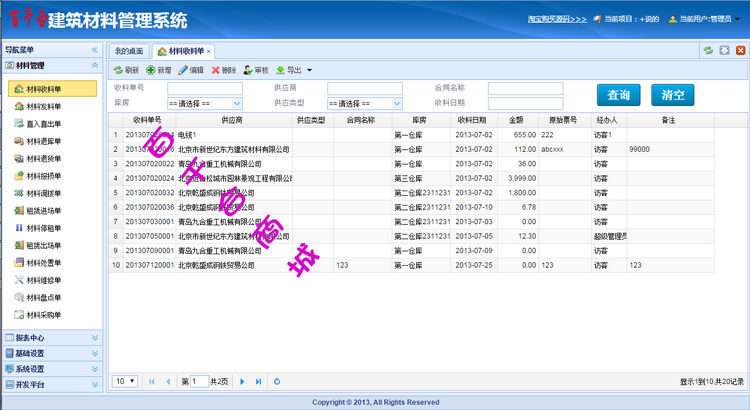The height and width of the screenshot is (410, 750).
Task: Click the 租赁出场单 icon in the sidebar
Action: pyautogui.click(x=19, y=245)
